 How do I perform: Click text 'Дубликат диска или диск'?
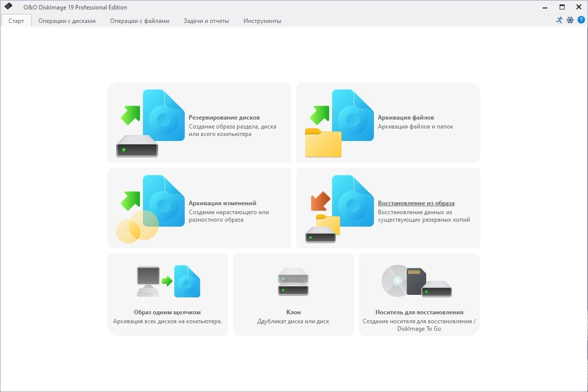293,321
